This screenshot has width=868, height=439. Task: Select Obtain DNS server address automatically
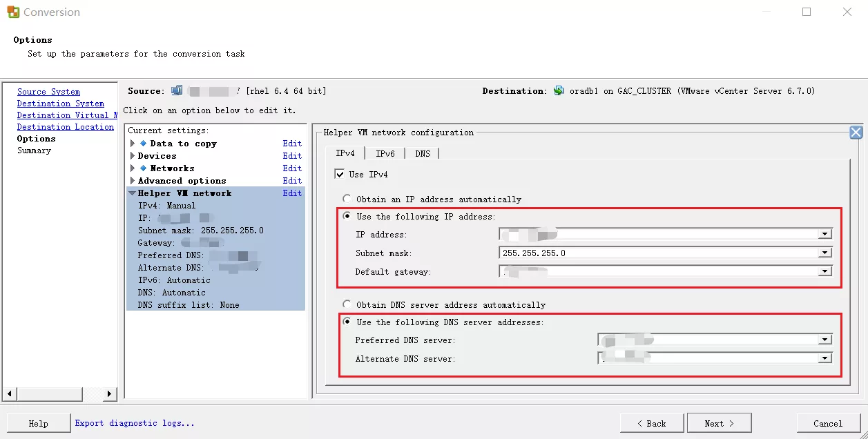tap(347, 305)
